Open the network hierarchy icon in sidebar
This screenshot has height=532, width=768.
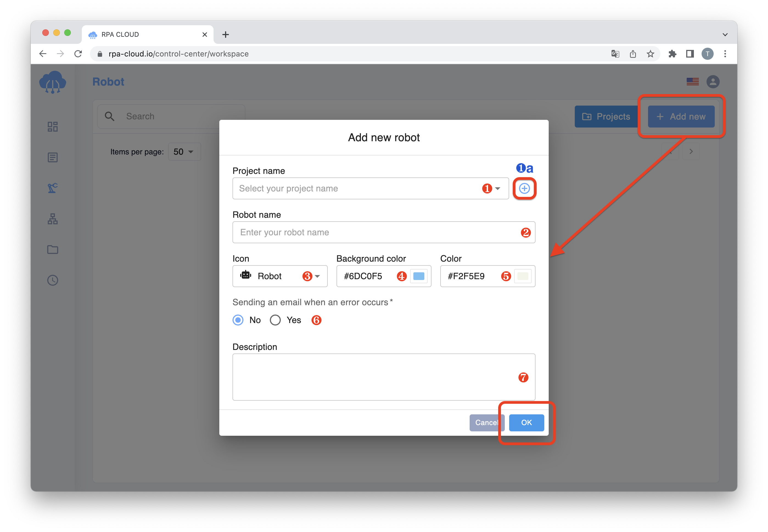[53, 219]
